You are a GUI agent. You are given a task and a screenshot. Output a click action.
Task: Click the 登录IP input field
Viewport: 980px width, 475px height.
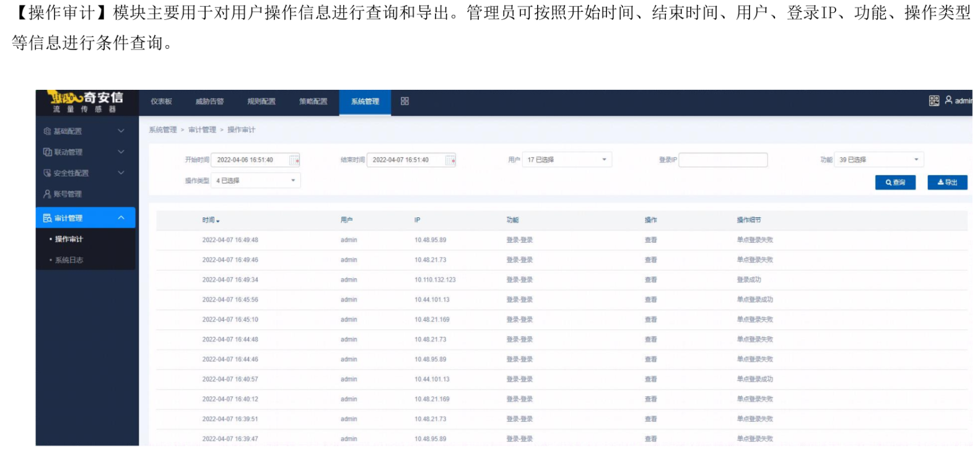click(x=723, y=160)
